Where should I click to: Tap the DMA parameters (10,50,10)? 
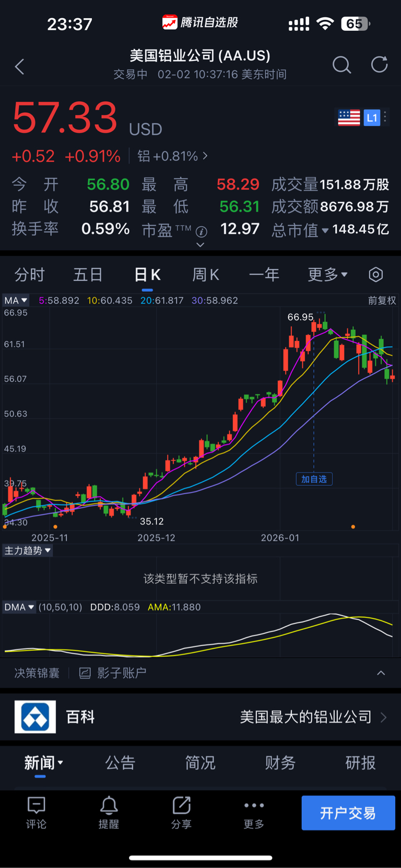point(60,607)
